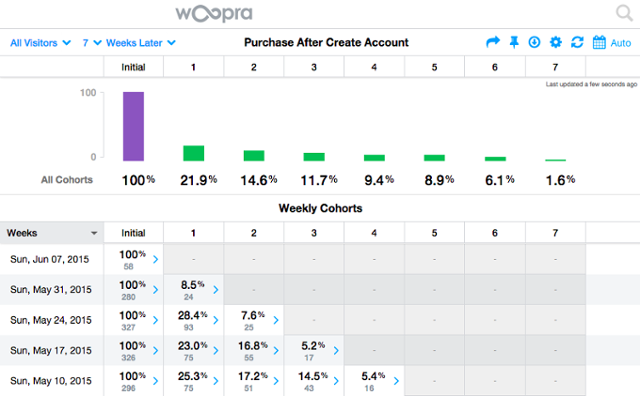The height and width of the screenshot is (396, 640).
Task: Open the Weeks column sort dropdown
Action: [x=94, y=233]
